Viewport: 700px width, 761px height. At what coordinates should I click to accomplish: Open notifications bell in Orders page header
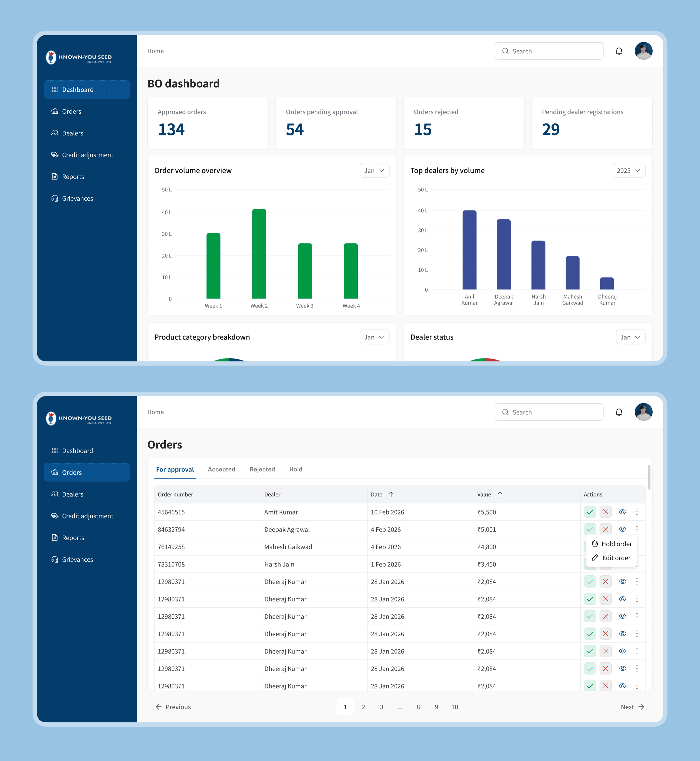[x=619, y=412]
